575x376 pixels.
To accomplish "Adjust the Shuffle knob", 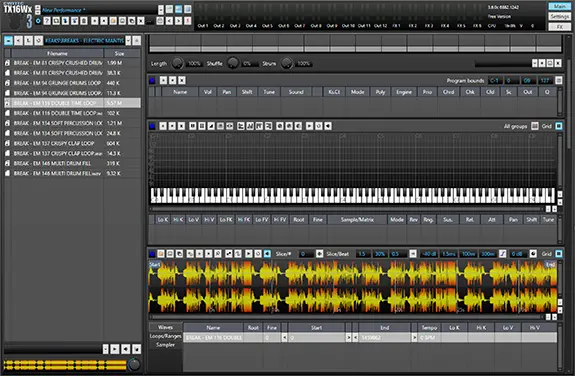I will (x=232, y=63).
